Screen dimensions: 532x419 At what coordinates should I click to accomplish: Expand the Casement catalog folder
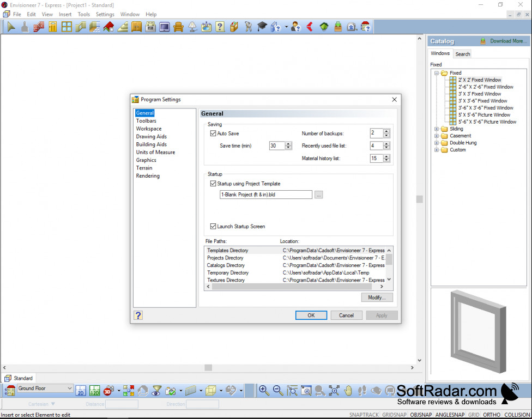pos(437,136)
